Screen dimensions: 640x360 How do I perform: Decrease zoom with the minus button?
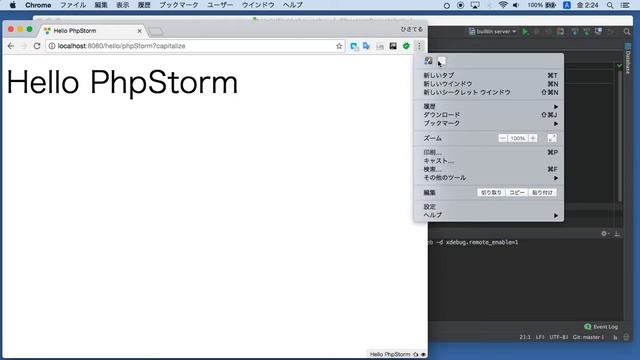[503, 138]
